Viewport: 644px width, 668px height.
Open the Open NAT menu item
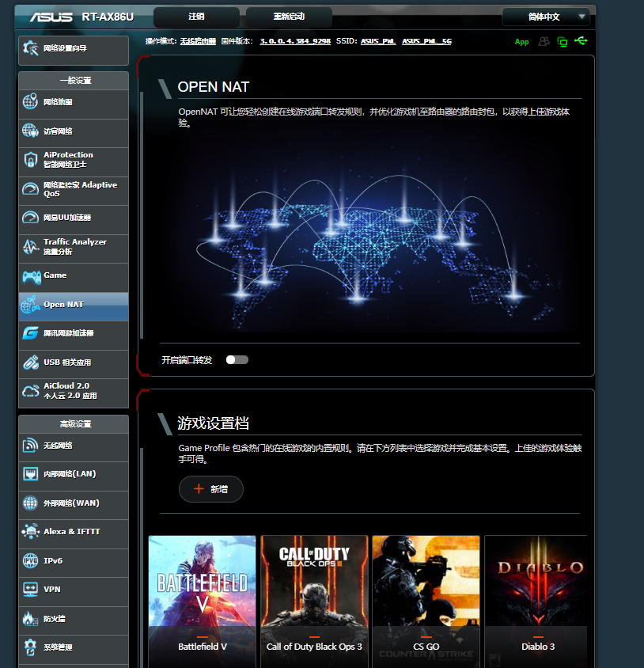coord(74,306)
